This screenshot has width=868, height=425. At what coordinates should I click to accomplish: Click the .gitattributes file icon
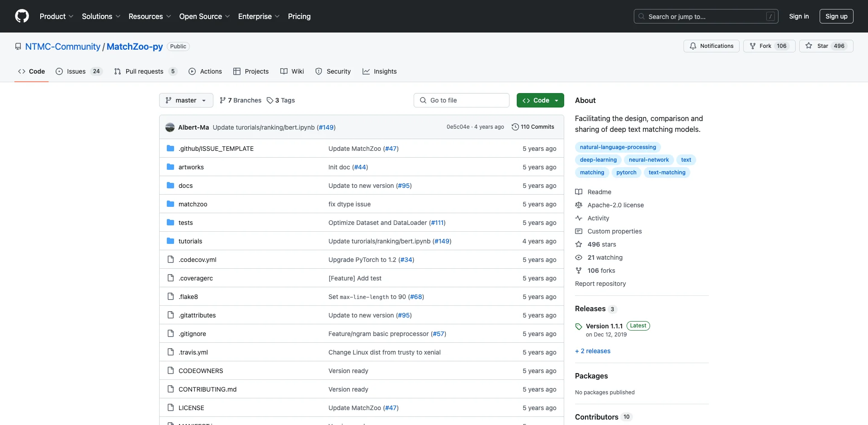point(170,315)
